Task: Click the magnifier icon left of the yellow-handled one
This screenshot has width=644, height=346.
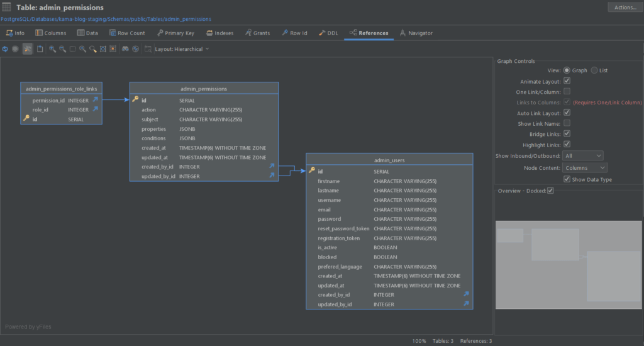Action: tap(82, 49)
